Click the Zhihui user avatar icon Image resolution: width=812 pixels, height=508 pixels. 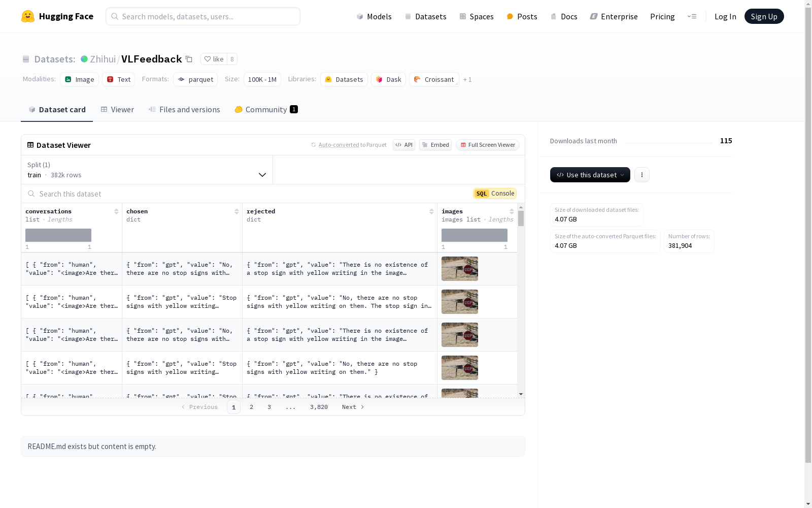click(84, 59)
